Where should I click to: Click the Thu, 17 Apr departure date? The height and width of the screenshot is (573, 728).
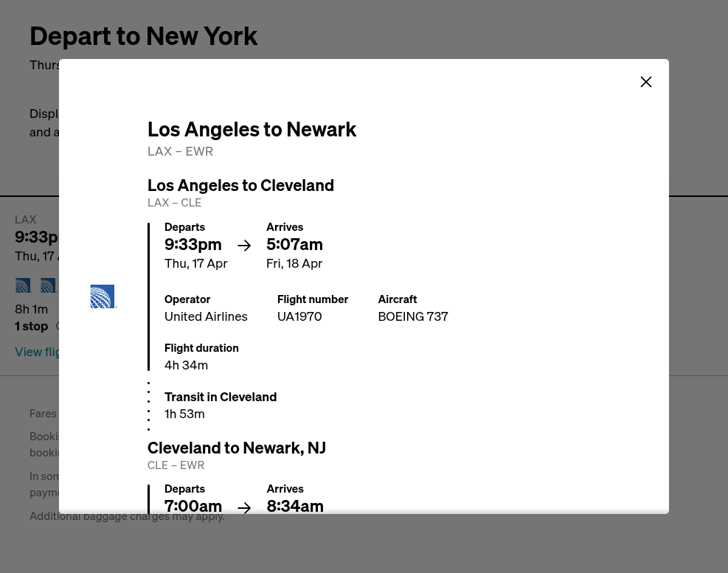point(195,263)
